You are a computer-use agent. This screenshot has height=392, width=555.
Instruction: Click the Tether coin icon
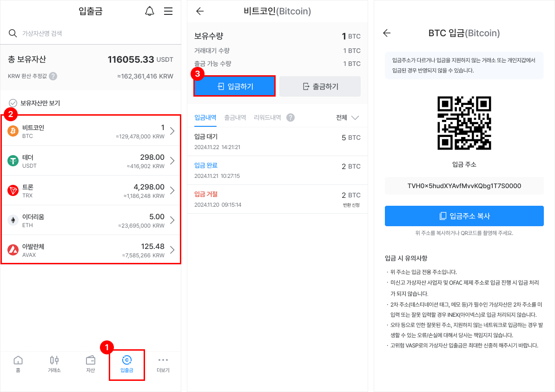pos(13,161)
